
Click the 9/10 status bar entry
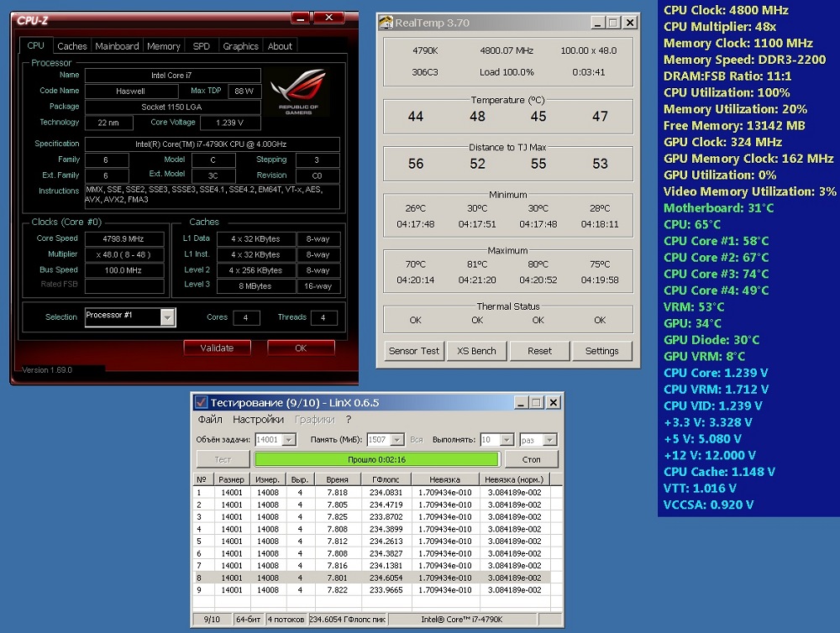[213, 619]
